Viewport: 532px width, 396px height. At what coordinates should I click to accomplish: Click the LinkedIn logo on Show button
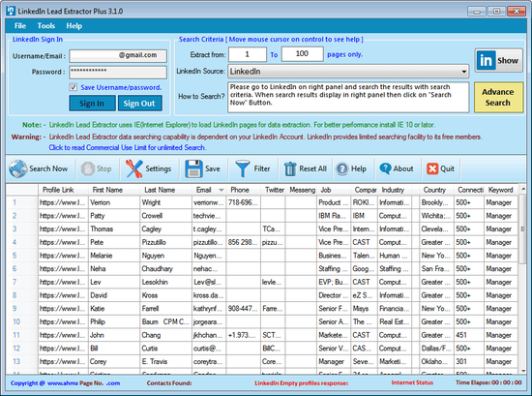tap(486, 60)
